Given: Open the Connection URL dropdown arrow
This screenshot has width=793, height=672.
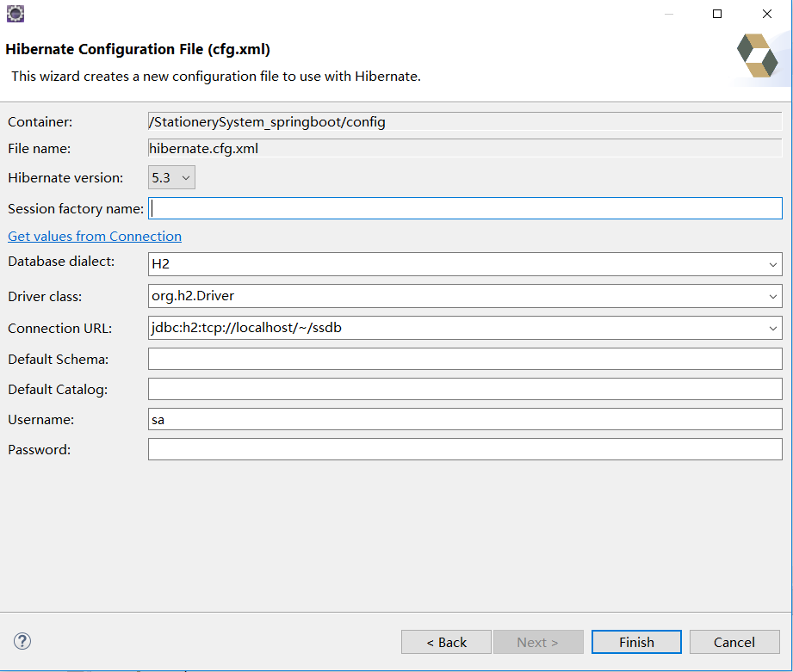Looking at the screenshot, I should click(772, 328).
